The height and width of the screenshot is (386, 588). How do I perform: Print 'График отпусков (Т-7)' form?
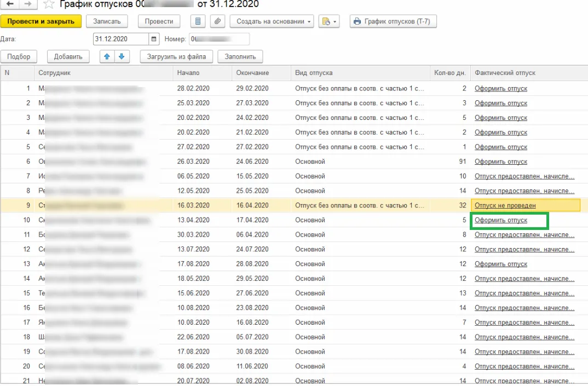tap(393, 21)
